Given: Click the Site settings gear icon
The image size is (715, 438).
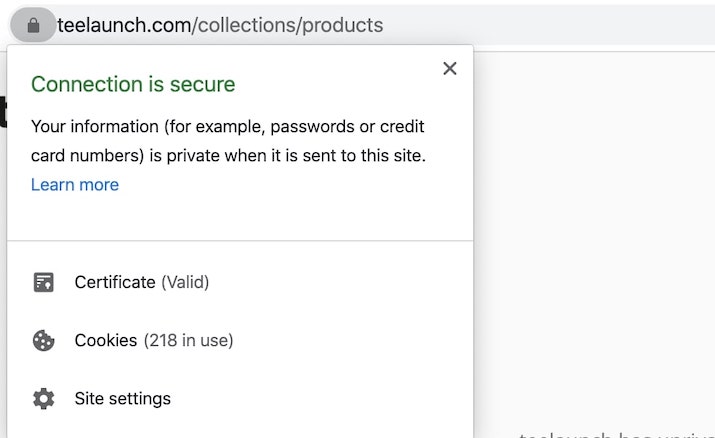Looking at the screenshot, I should tap(44, 399).
